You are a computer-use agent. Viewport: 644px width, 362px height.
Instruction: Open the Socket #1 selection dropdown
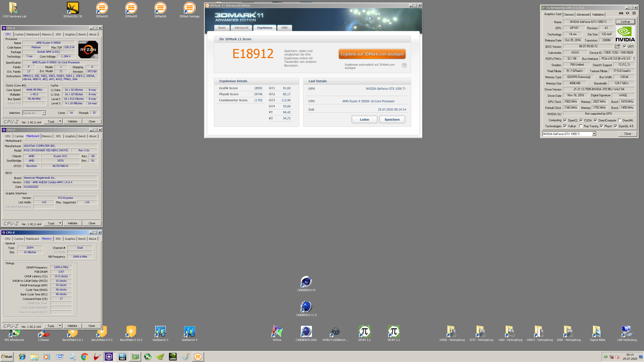coord(44,113)
